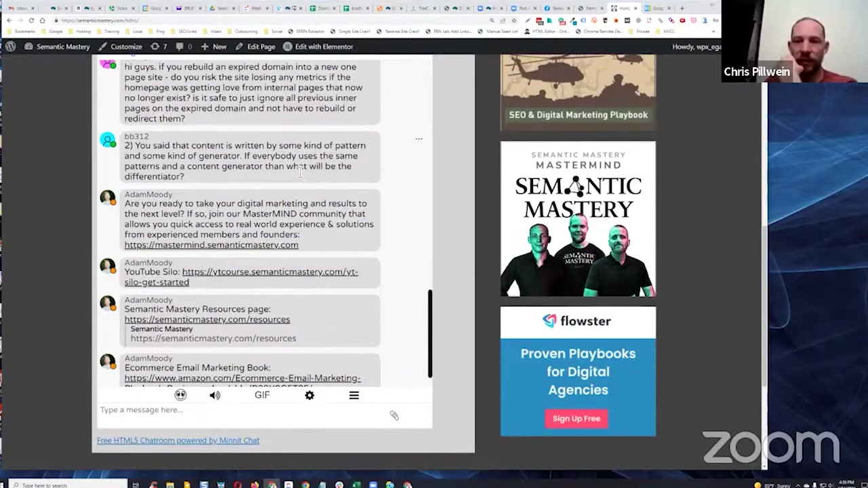
Task: Click the Sign Up Free button on Flowster ad
Action: (576, 419)
